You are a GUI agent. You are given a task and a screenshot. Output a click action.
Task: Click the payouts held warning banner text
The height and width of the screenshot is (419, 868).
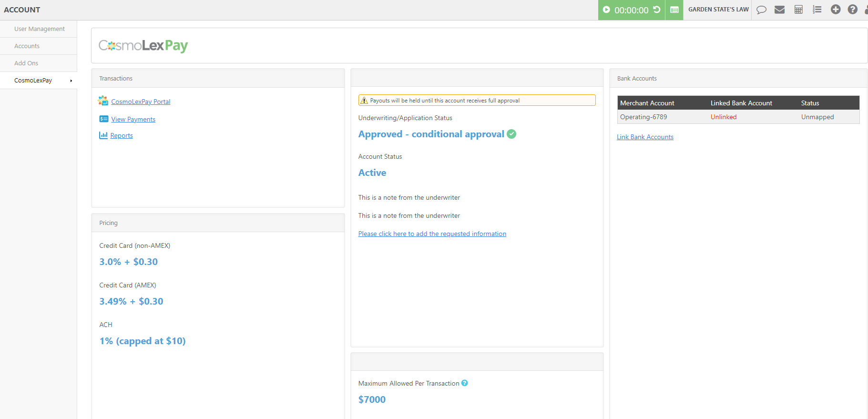point(445,101)
